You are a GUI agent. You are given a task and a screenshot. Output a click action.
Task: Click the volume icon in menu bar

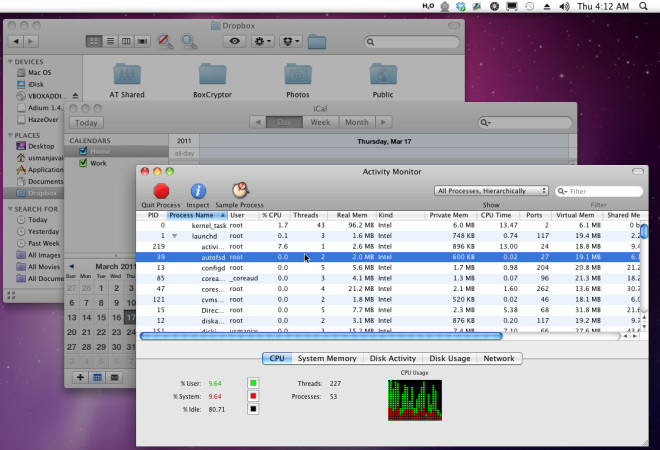pyautogui.click(x=564, y=6)
